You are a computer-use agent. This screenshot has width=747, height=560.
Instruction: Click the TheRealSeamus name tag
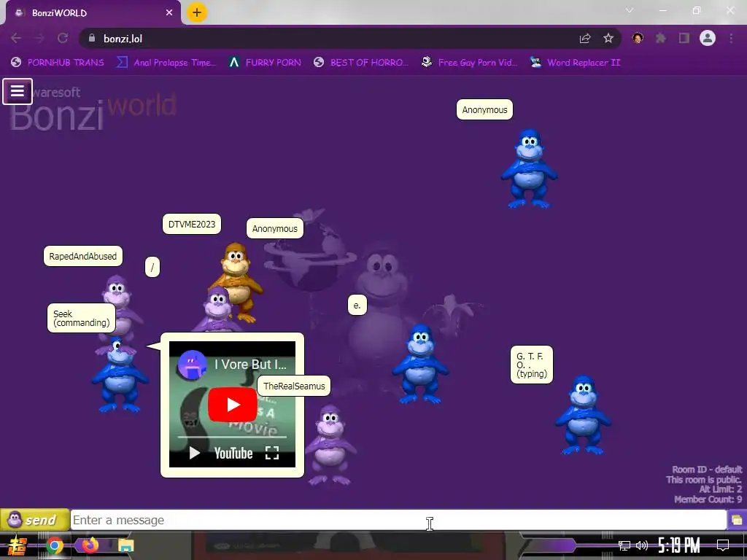click(x=294, y=386)
